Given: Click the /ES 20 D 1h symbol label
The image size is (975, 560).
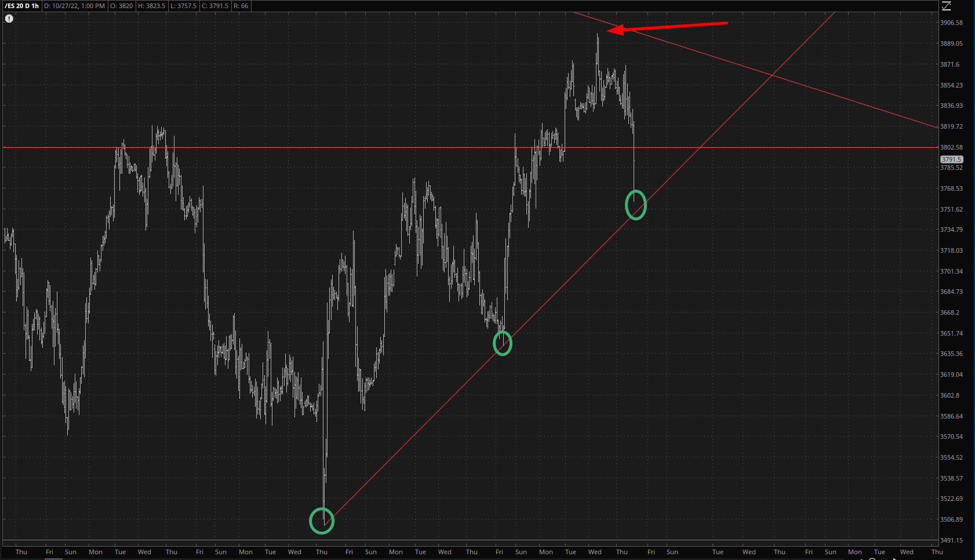Looking at the screenshot, I should click(22, 6).
